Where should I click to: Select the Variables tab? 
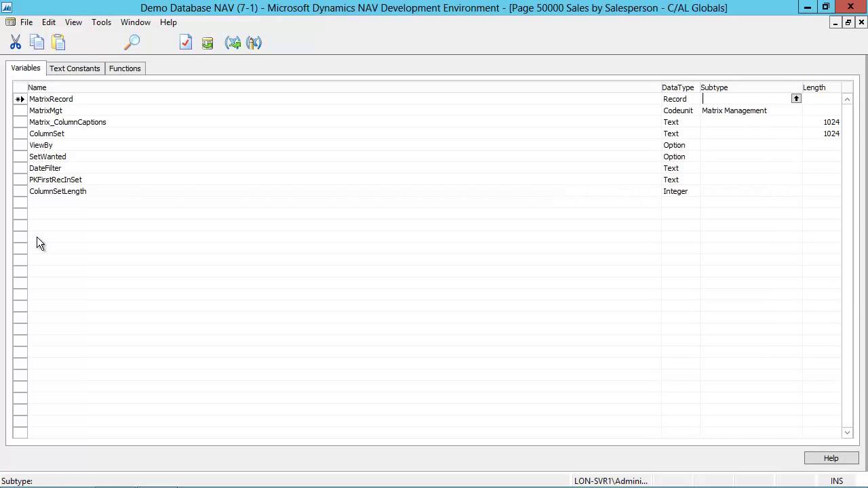click(26, 68)
